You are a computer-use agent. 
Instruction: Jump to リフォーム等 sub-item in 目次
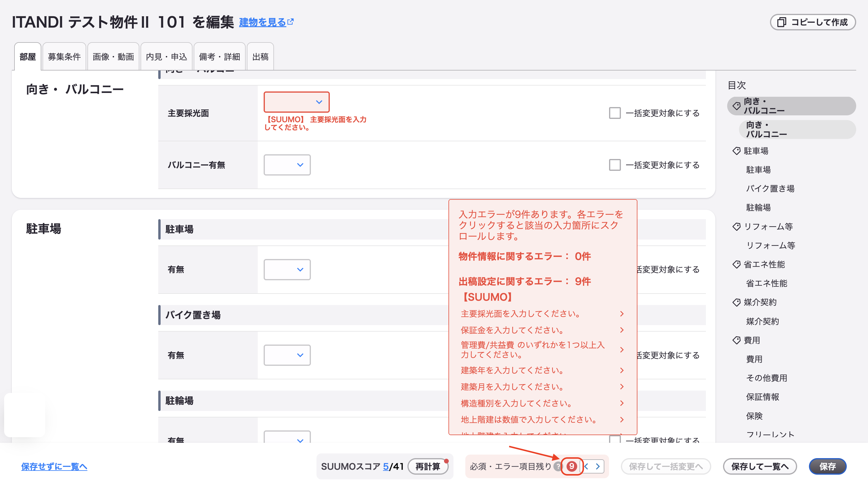coord(771,245)
